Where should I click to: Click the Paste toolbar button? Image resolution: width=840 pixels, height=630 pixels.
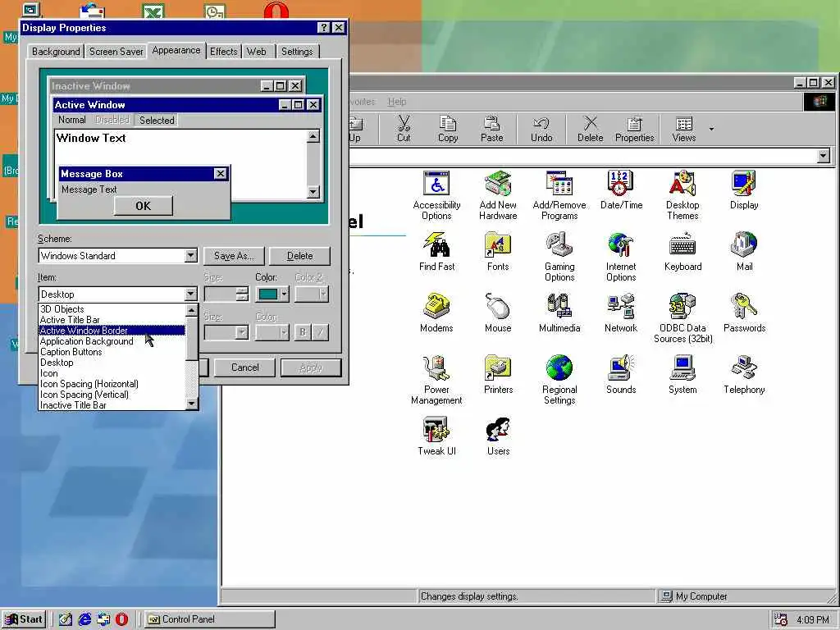coord(492,129)
